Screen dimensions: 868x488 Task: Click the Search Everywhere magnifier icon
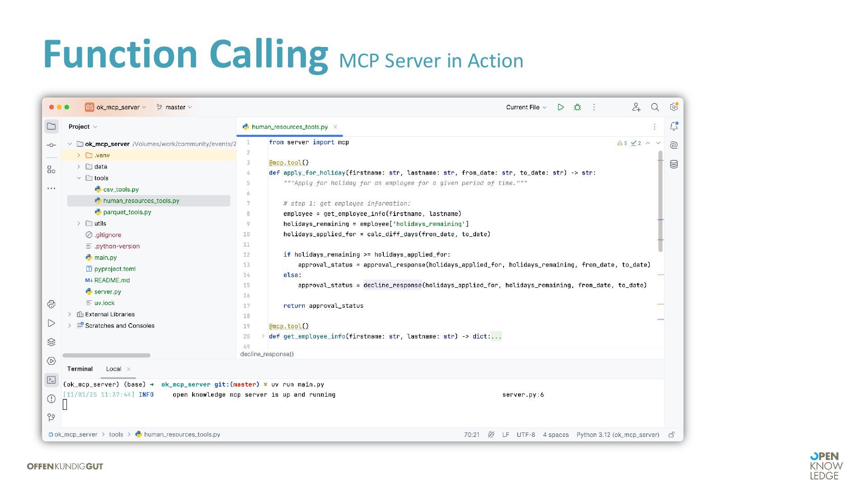655,107
